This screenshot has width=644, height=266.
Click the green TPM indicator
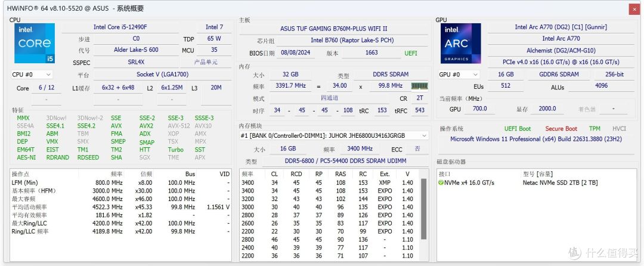tap(595, 129)
